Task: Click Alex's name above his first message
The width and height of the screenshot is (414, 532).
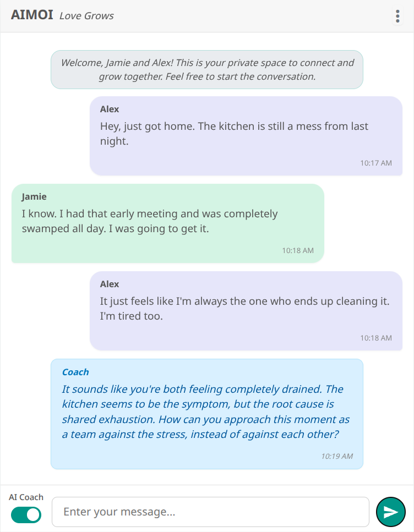Action: click(x=109, y=109)
